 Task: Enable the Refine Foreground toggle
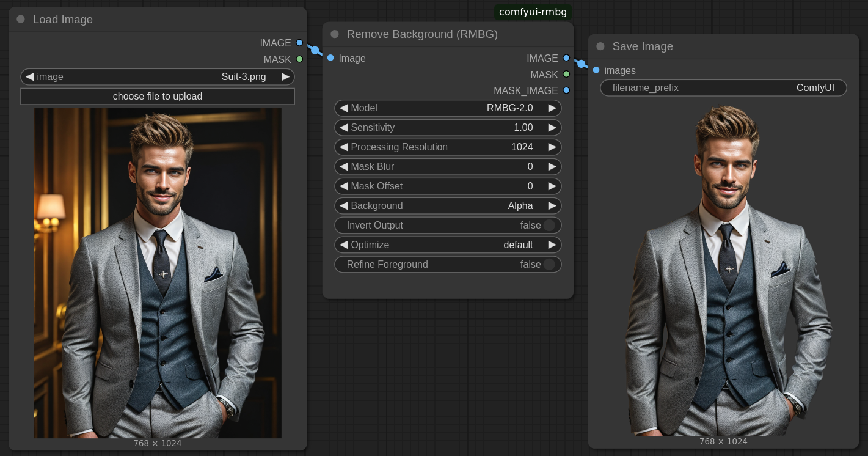tap(549, 264)
